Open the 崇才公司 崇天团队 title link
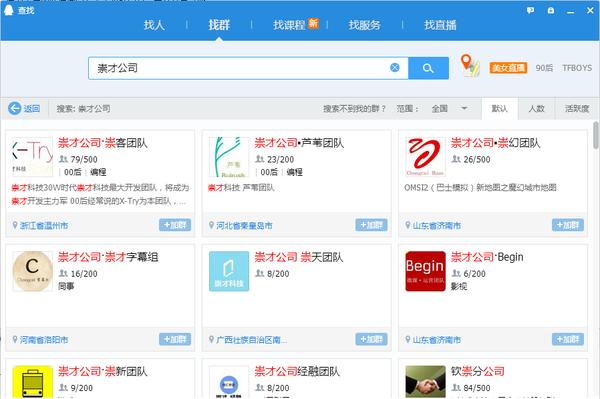The height and width of the screenshot is (399, 600). point(299,257)
